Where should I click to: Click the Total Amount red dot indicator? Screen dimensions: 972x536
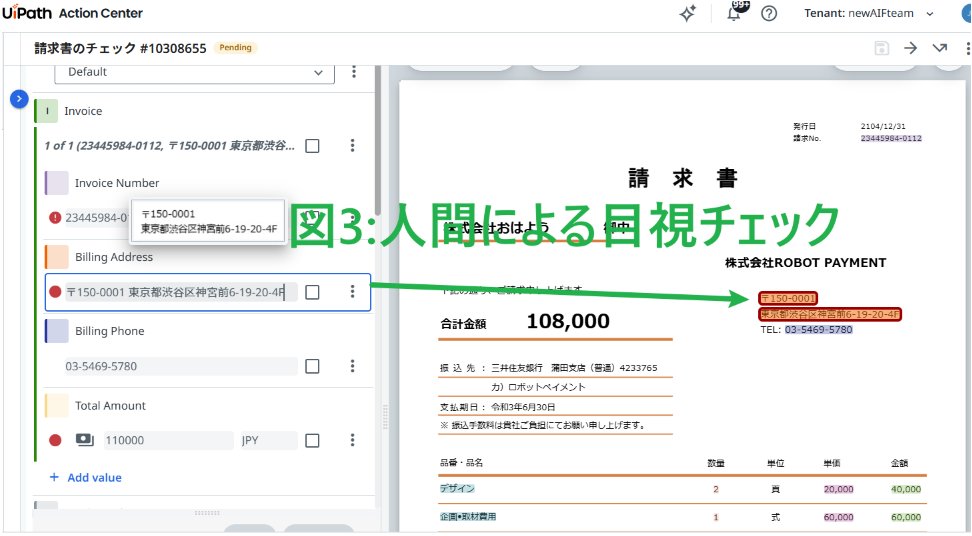[55, 441]
